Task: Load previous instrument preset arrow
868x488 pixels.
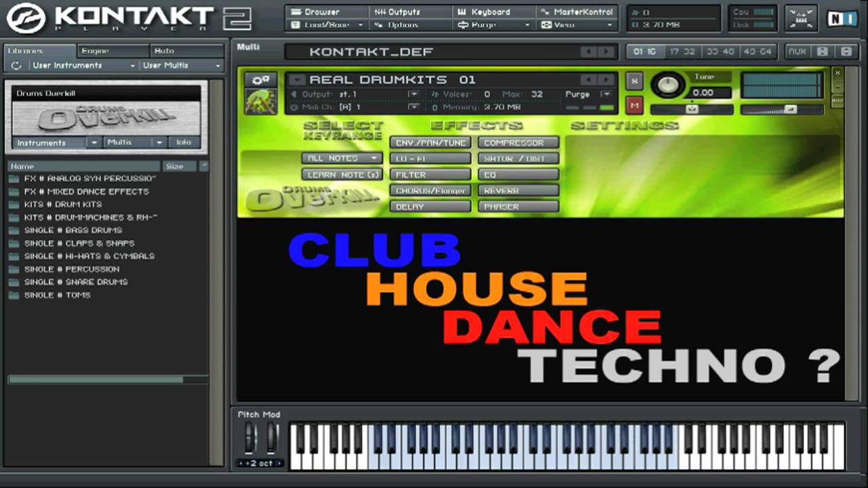Action: [x=588, y=80]
